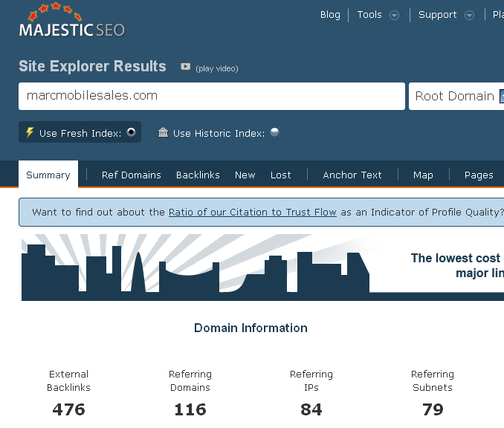Expand the Tools dropdown menu
The height and width of the screenshot is (428, 504).
tap(394, 15)
